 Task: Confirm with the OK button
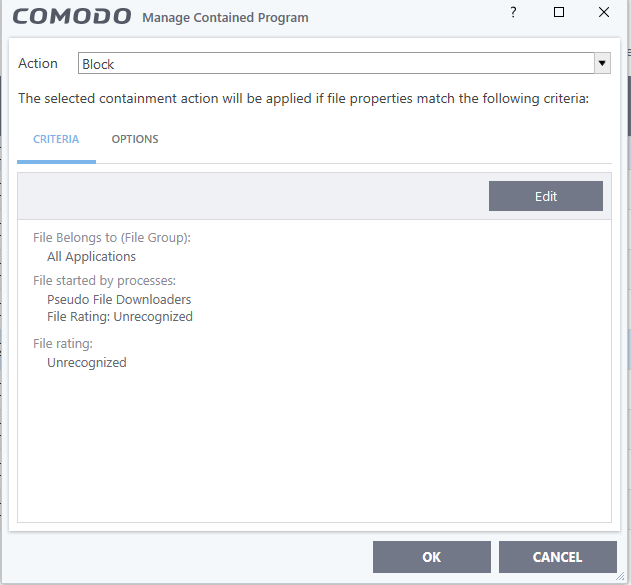(x=431, y=557)
